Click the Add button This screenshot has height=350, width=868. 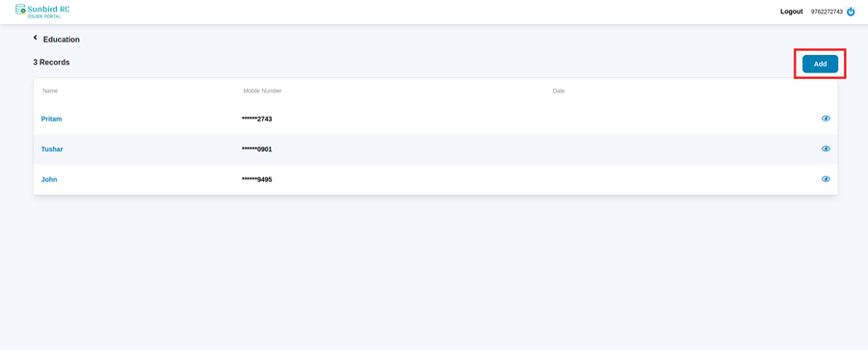click(x=820, y=64)
